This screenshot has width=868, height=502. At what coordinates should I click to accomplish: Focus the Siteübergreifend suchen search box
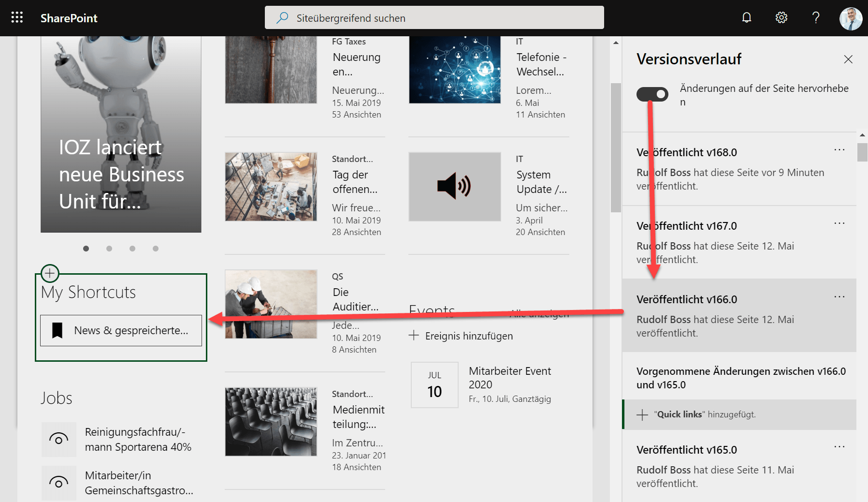pyautogui.click(x=434, y=18)
